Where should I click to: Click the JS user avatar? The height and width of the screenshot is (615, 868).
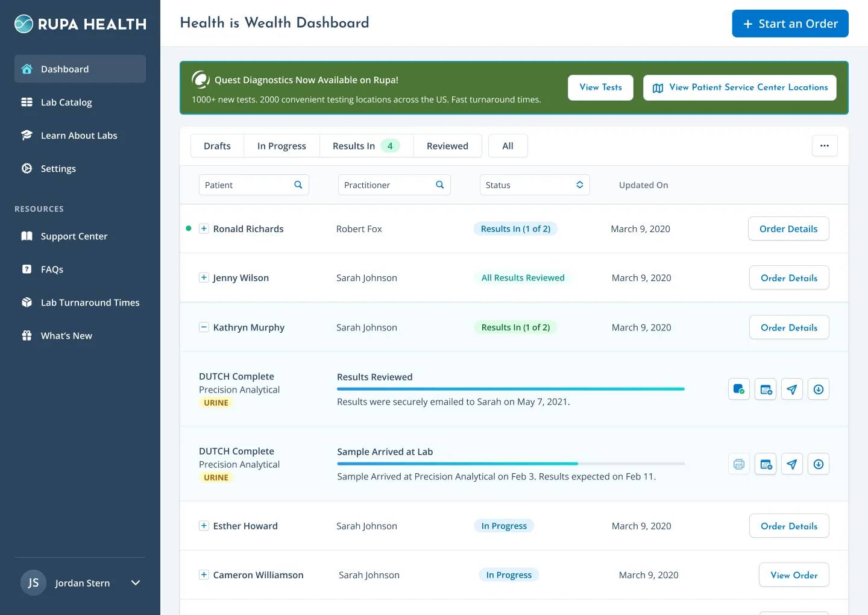pyautogui.click(x=33, y=582)
